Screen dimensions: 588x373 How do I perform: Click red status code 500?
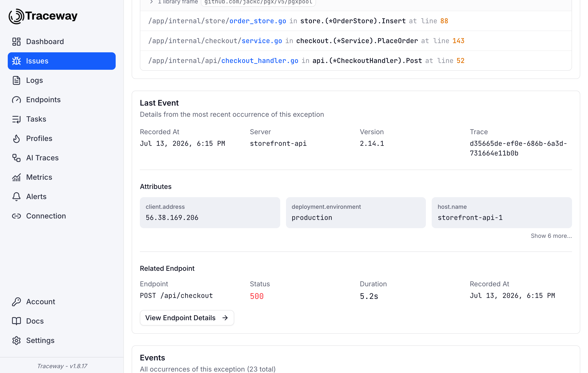[257, 296]
